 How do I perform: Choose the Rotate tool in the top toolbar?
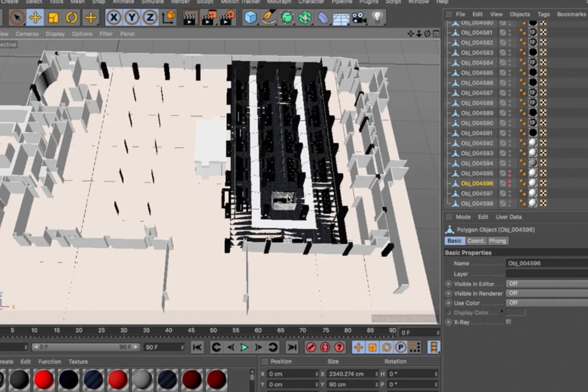click(71, 17)
